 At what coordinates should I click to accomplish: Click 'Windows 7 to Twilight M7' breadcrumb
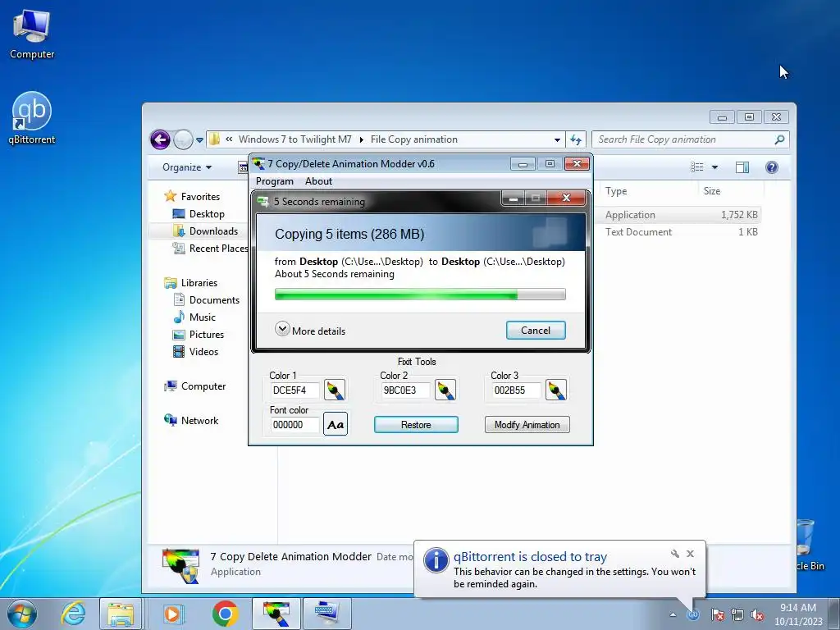coord(295,139)
